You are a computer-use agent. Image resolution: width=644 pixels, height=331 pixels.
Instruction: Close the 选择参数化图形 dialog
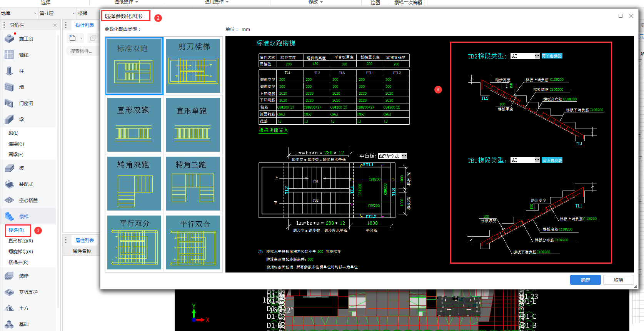click(x=631, y=16)
